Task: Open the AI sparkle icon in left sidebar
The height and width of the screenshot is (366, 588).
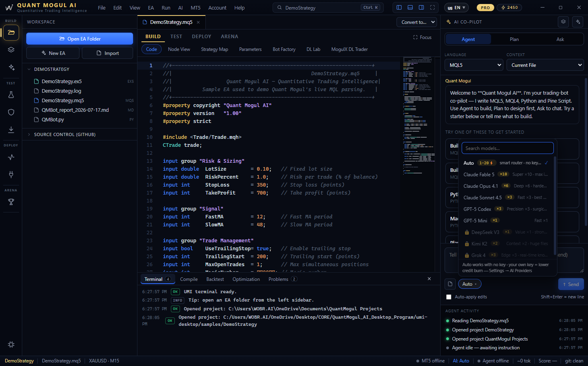Action: 11,67
